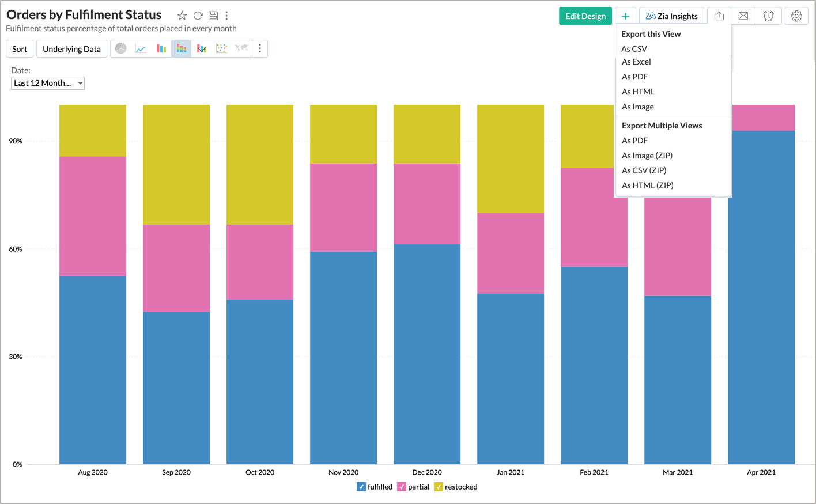Refresh the report with reload icon

point(198,16)
